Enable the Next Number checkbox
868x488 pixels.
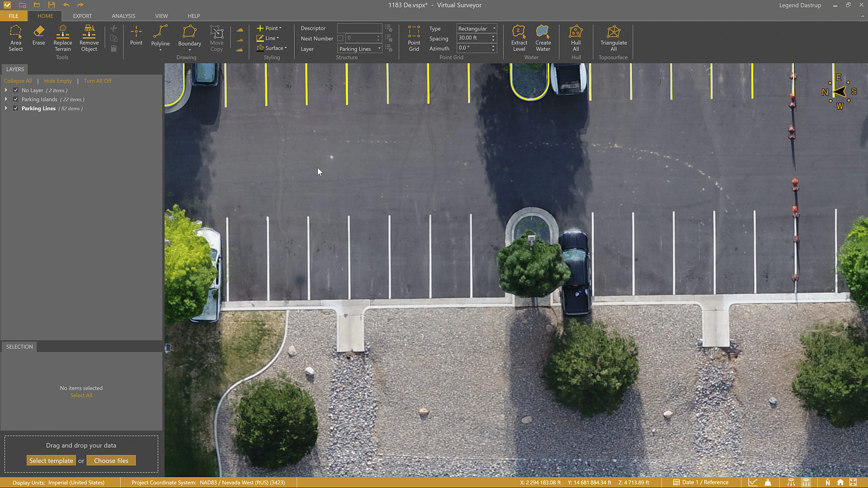click(340, 38)
